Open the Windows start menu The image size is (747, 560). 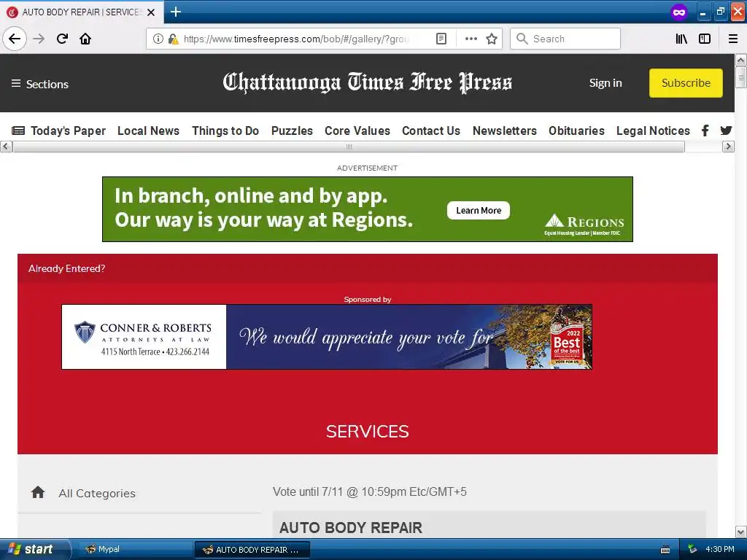35,549
